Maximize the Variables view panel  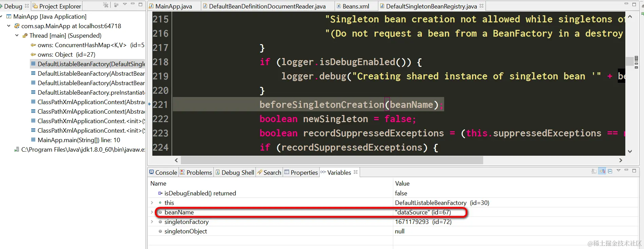click(x=634, y=170)
